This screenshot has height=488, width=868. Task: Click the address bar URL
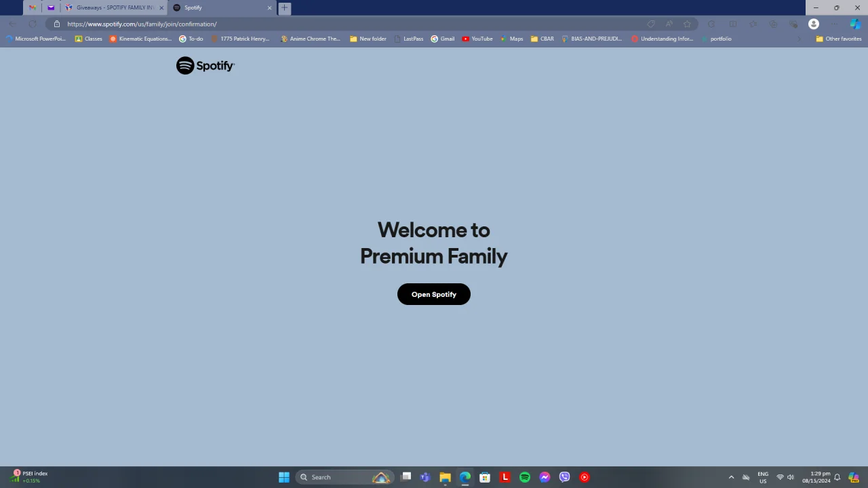(142, 24)
